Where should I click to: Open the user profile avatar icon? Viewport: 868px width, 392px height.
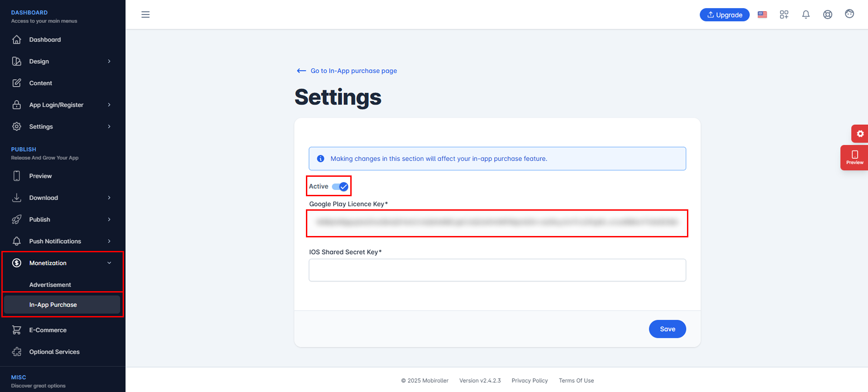849,14
